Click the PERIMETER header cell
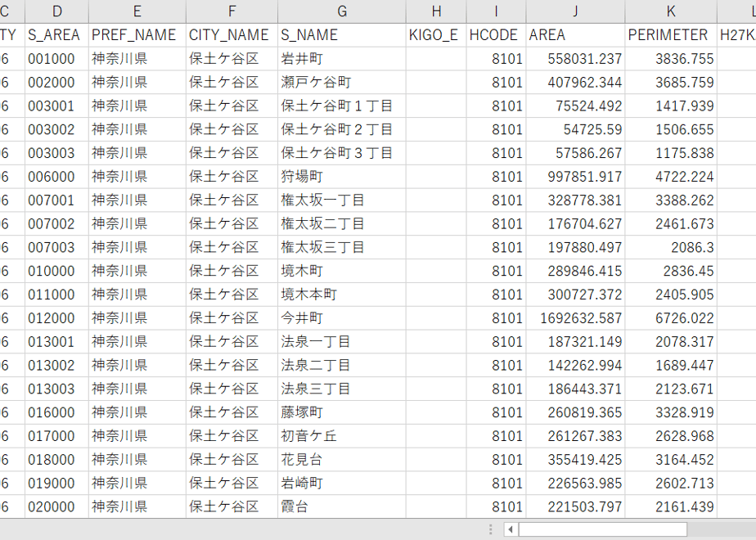Screen dimensions: 756x540 click(x=671, y=35)
